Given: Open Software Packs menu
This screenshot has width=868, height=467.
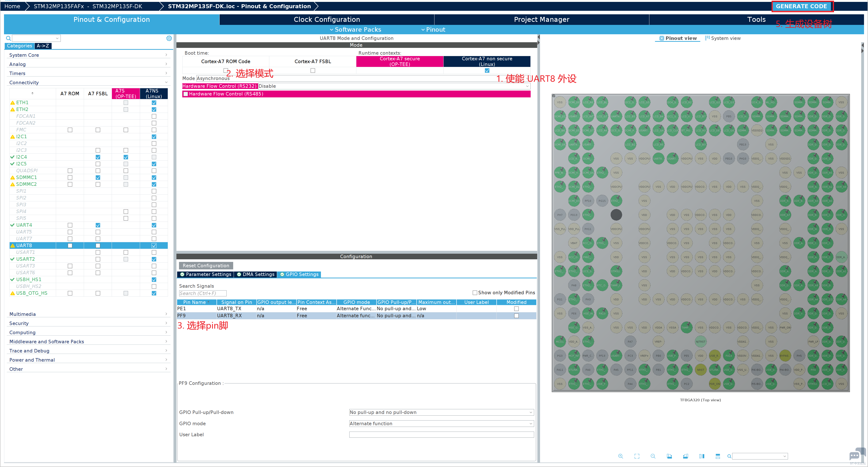Looking at the screenshot, I should (355, 29).
